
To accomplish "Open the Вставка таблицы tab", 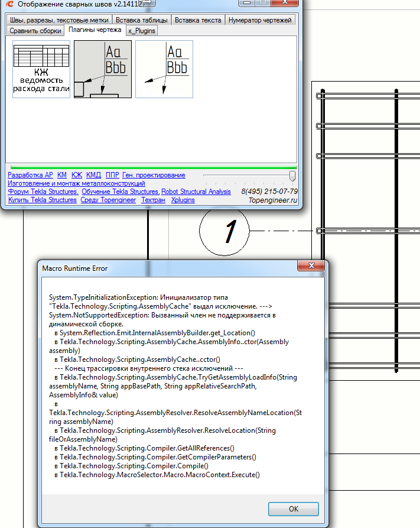I will pos(142,20).
